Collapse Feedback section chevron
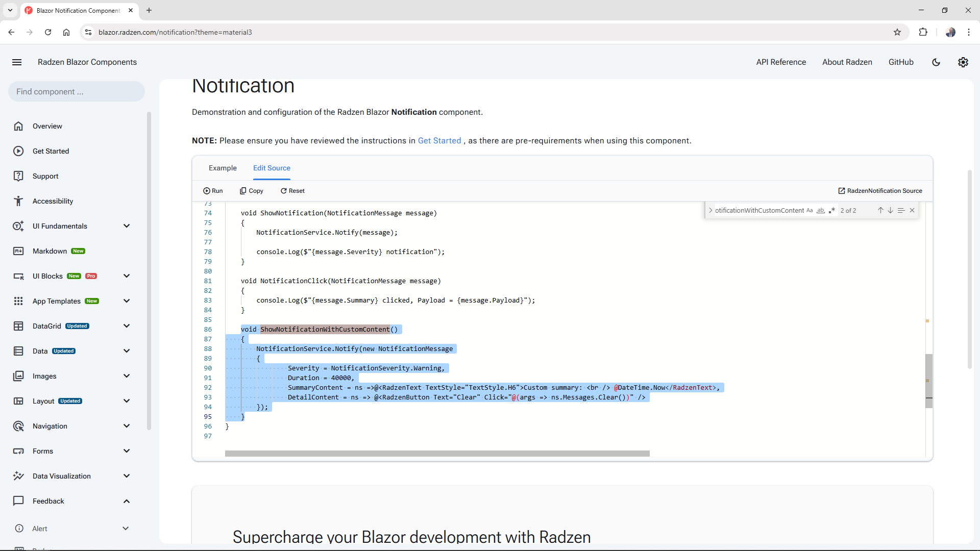This screenshot has width=980, height=551. pyautogui.click(x=127, y=501)
